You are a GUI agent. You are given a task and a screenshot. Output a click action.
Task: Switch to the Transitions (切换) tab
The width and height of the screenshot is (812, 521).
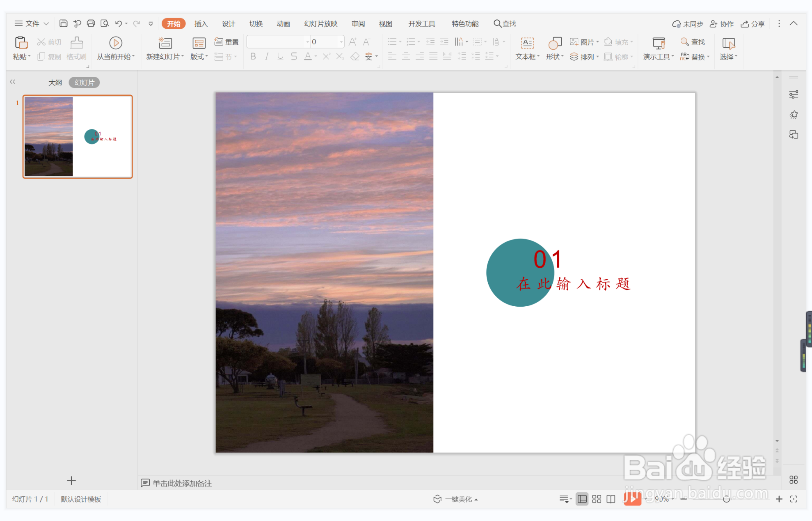256,24
